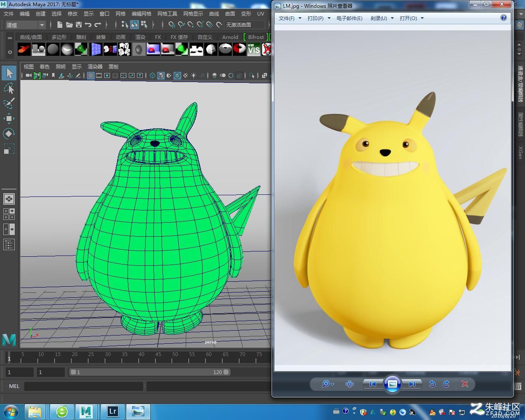
Task: Go to next photo in viewer
Action: (412, 384)
